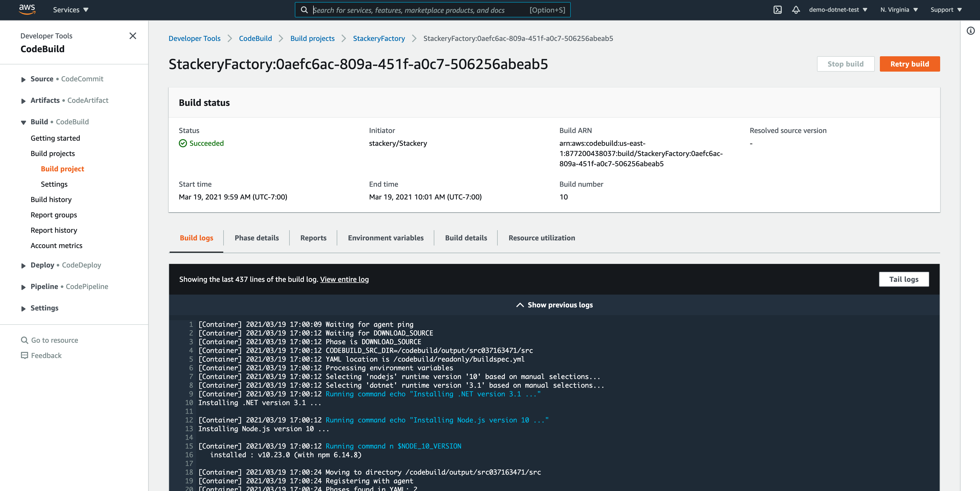Open Account metrics in sidebar
Screen dimensions: 980x491
tap(56, 246)
